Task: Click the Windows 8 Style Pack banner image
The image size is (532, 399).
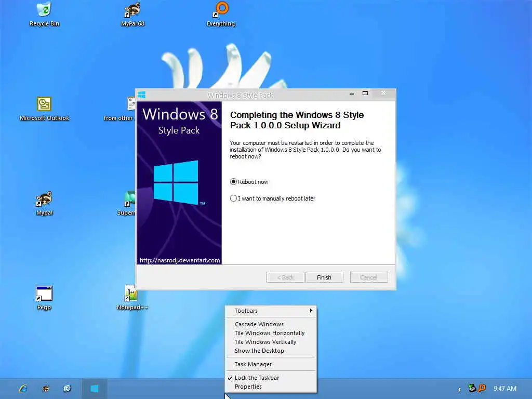Action: [x=179, y=183]
